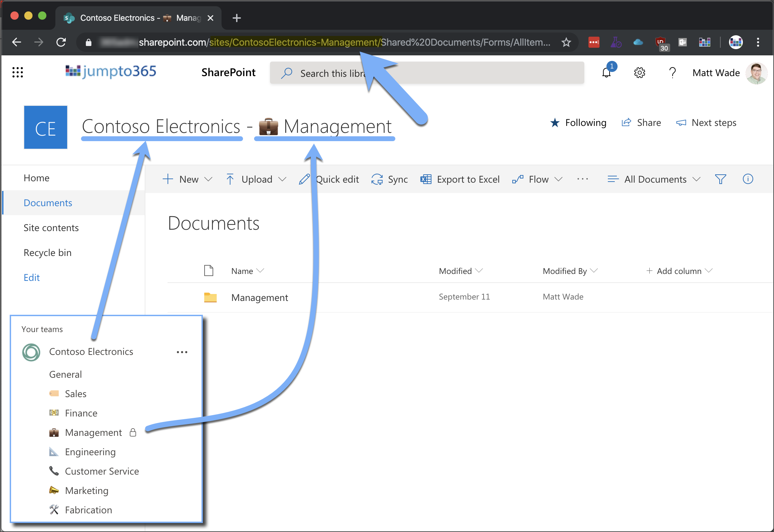The image size is (774, 532).
Task: Open the details pane info icon
Action: 748,179
